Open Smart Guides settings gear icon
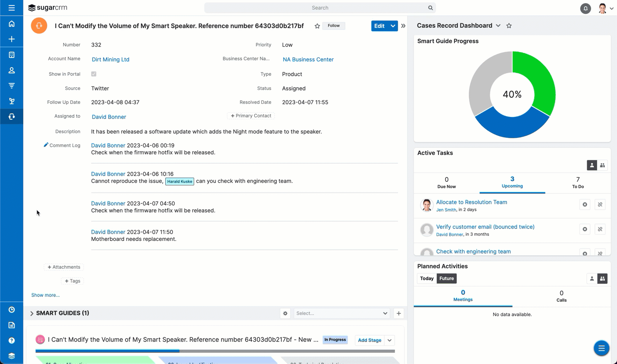 285,313
